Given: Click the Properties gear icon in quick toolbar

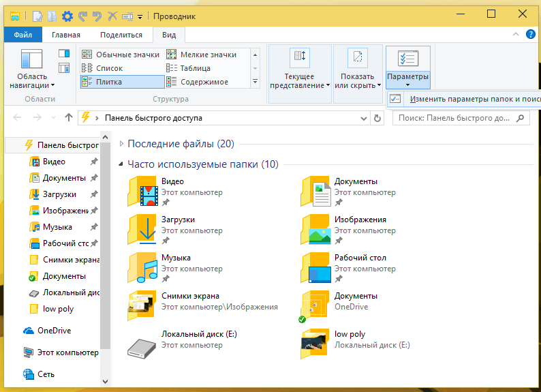Looking at the screenshot, I should click(x=67, y=16).
